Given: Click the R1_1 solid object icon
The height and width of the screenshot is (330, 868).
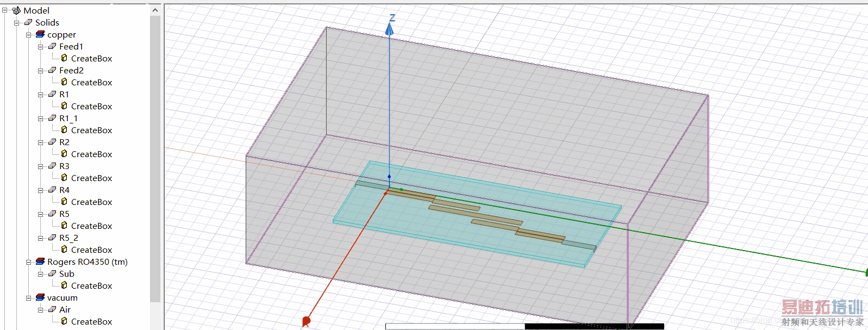Looking at the screenshot, I should [52, 118].
